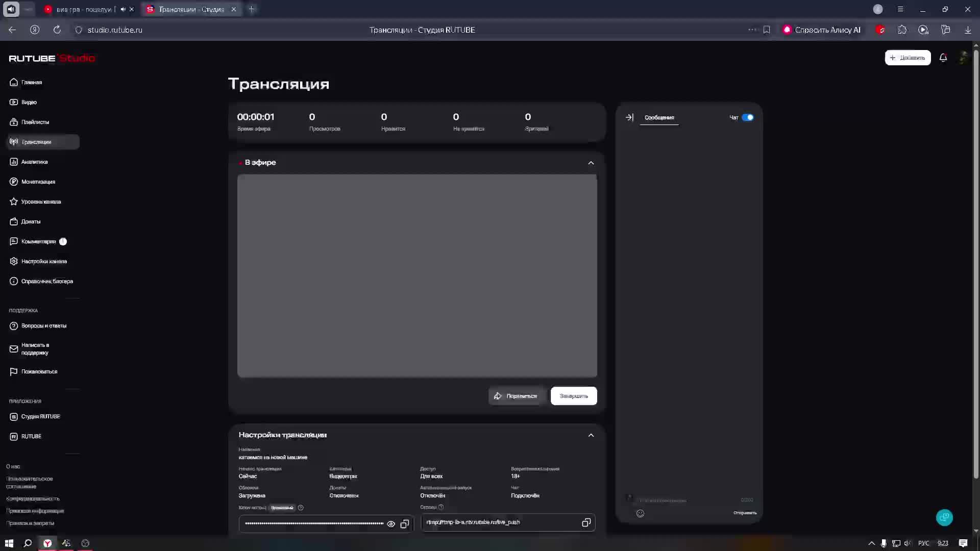Click the Справочник блогера info icon
The image size is (980, 551).
pyautogui.click(x=14, y=281)
